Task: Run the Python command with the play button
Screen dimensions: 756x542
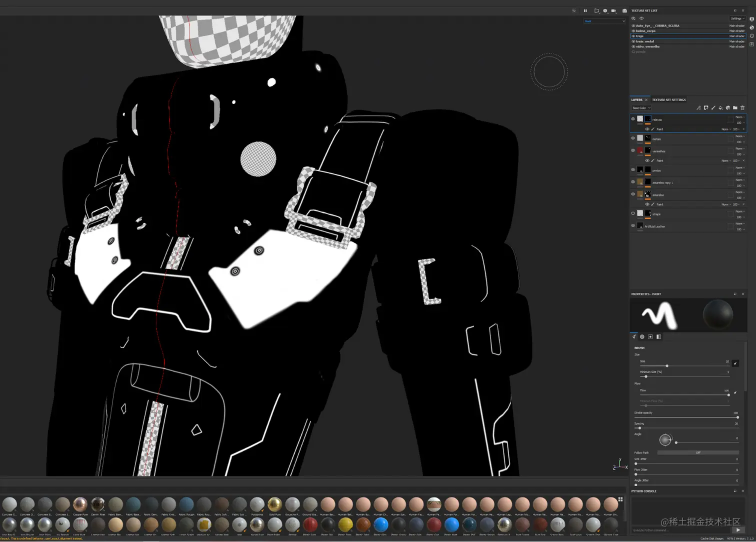Action: 738,530
